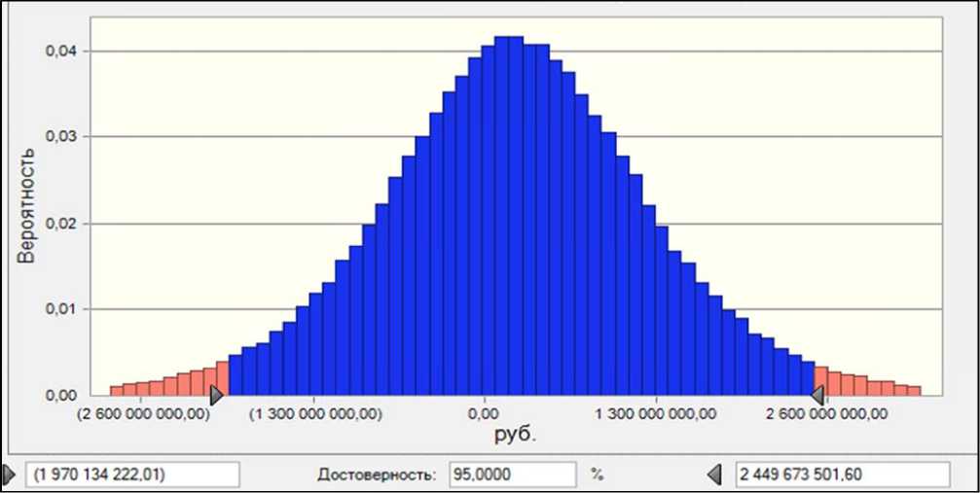This screenshot has height=493, width=980.
Task: Click the left certainty grabber on the chart axis
Action: click(216, 395)
